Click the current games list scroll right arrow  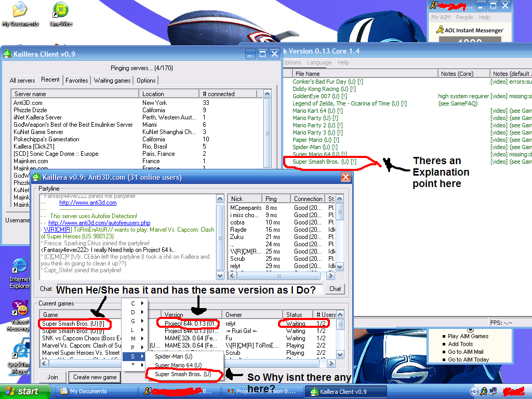[331, 363]
